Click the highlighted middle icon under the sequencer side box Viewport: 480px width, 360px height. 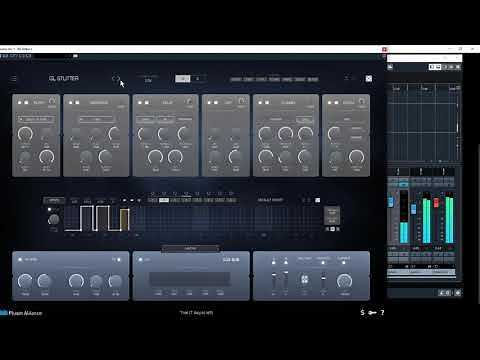click(x=332, y=229)
